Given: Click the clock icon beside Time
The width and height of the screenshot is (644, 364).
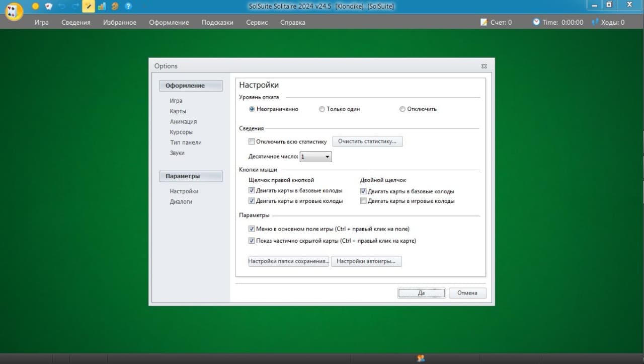Looking at the screenshot, I should click(x=536, y=22).
